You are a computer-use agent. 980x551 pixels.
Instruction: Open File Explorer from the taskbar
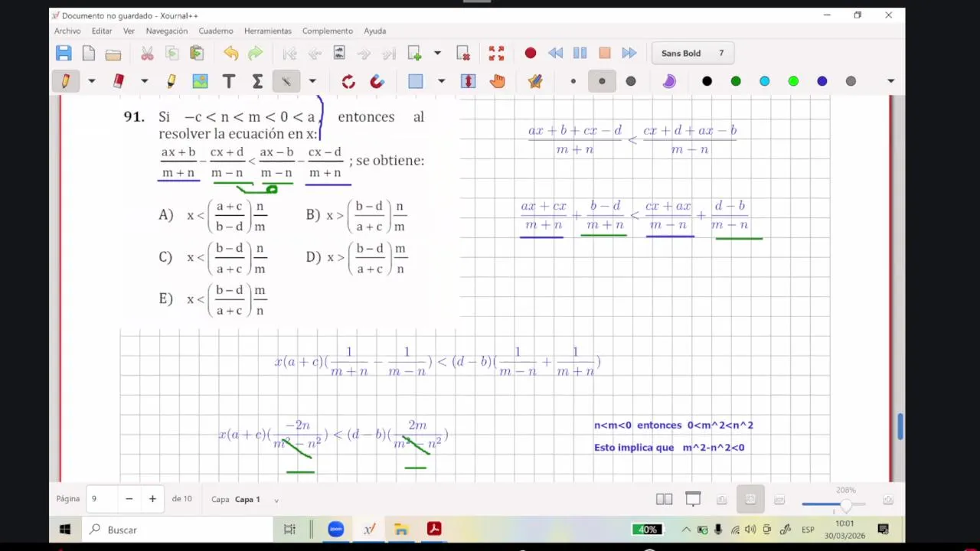point(401,529)
